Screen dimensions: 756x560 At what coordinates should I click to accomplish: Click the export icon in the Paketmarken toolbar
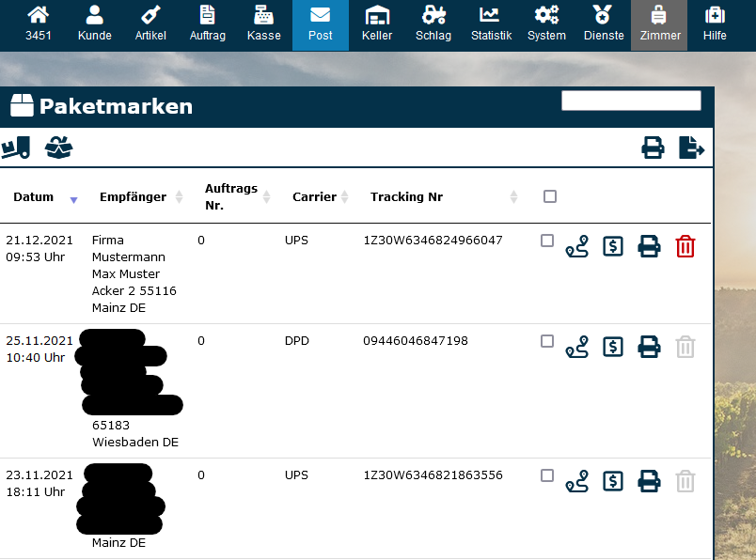coord(691,148)
